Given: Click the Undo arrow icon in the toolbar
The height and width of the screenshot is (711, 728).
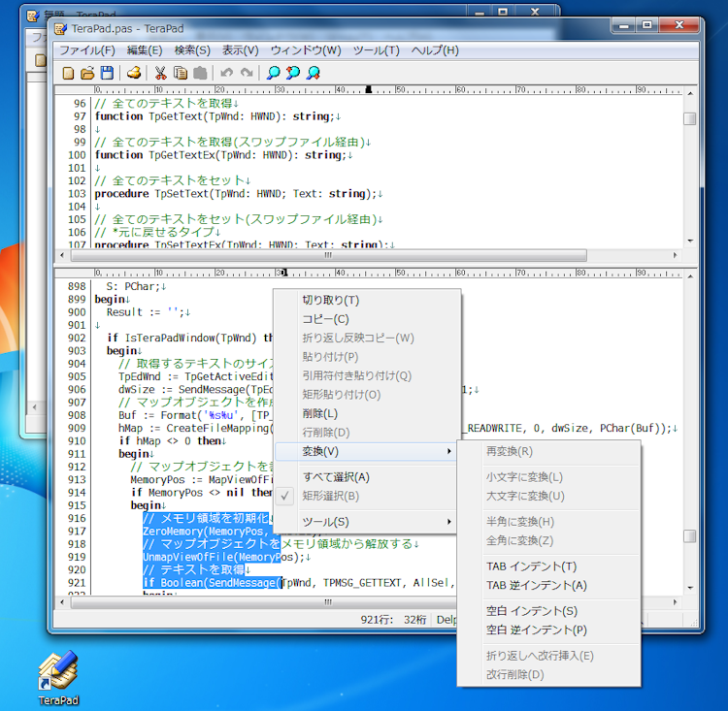Looking at the screenshot, I should (x=226, y=73).
